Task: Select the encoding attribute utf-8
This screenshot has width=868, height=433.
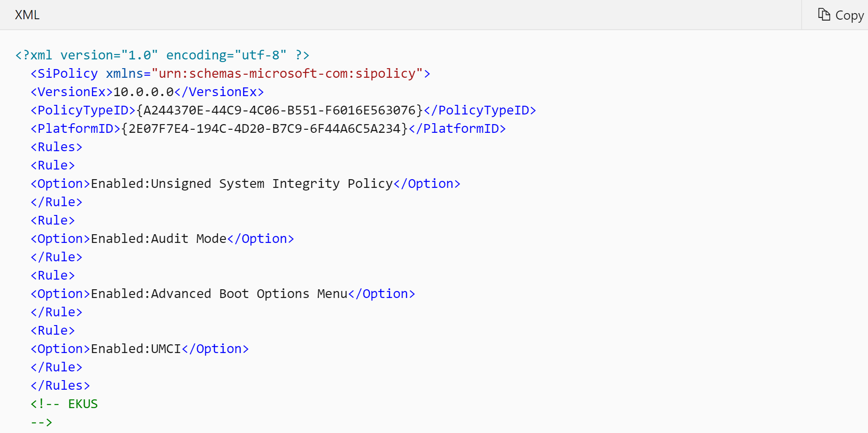Action: (260, 55)
